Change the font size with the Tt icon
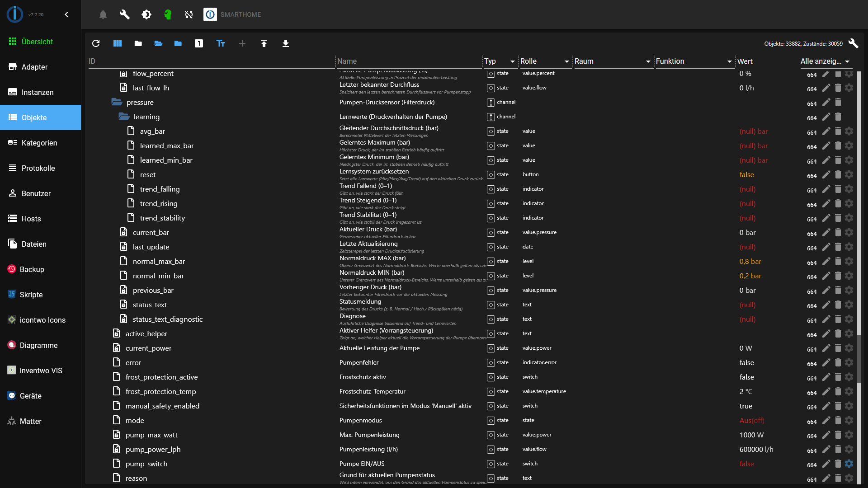The height and width of the screenshot is (488, 868). [x=220, y=43]
